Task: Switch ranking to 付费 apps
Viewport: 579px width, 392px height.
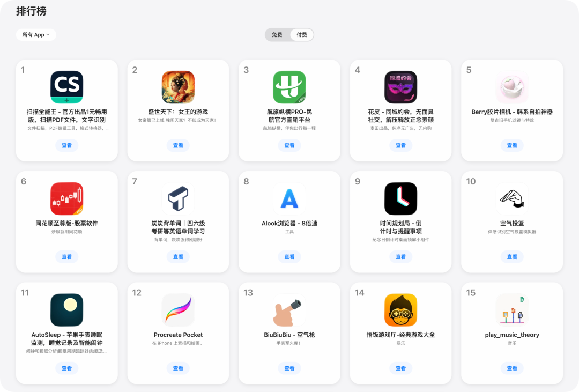Action: (x=302, y=35)
